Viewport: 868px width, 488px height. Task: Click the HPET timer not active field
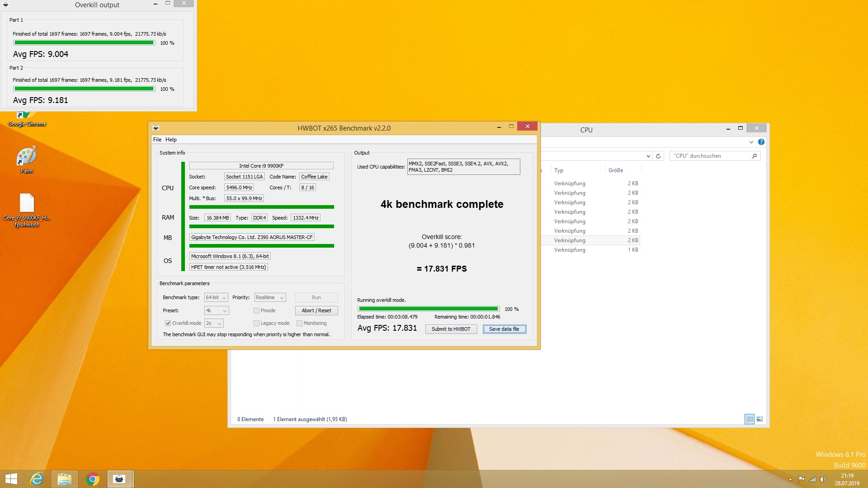click(228, 267)
